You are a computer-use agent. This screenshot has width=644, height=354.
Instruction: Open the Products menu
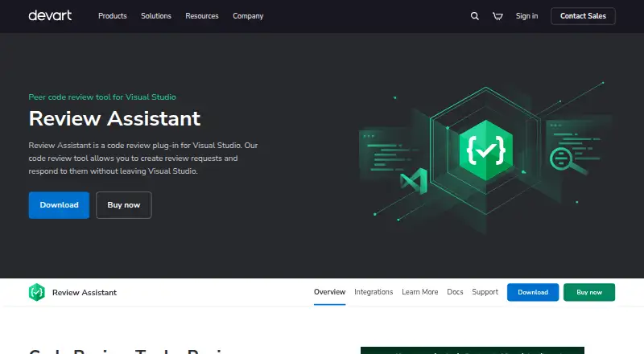[x=113, y=16]
